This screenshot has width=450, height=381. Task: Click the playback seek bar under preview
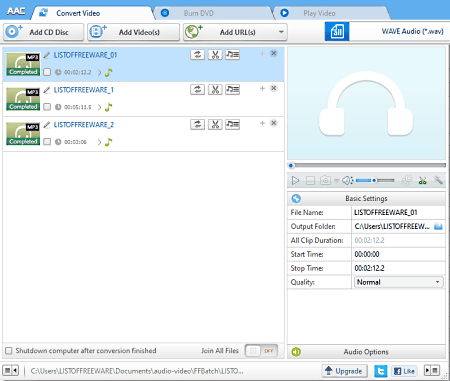click(367, 165)
